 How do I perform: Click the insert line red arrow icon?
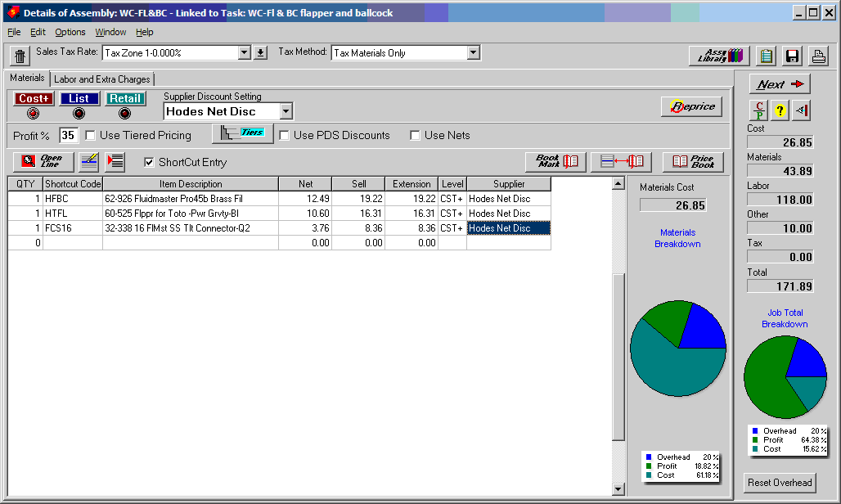pyautogui.click(x=115, y=161)
